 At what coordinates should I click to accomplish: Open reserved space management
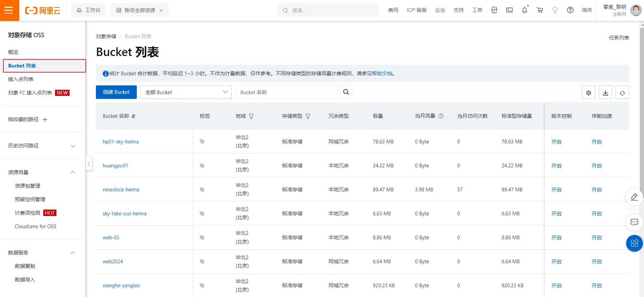(x=30, y=199)
